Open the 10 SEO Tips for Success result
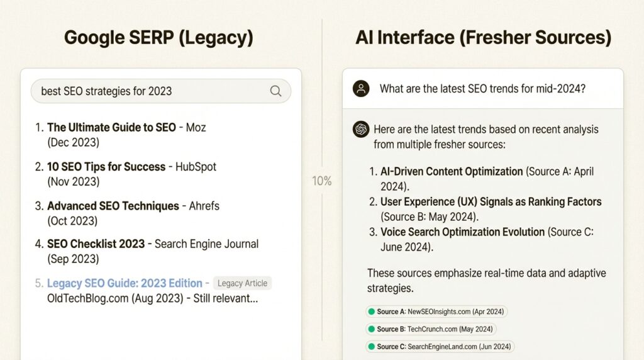Viewport: 644px width, 360px height. click(106, 167)
